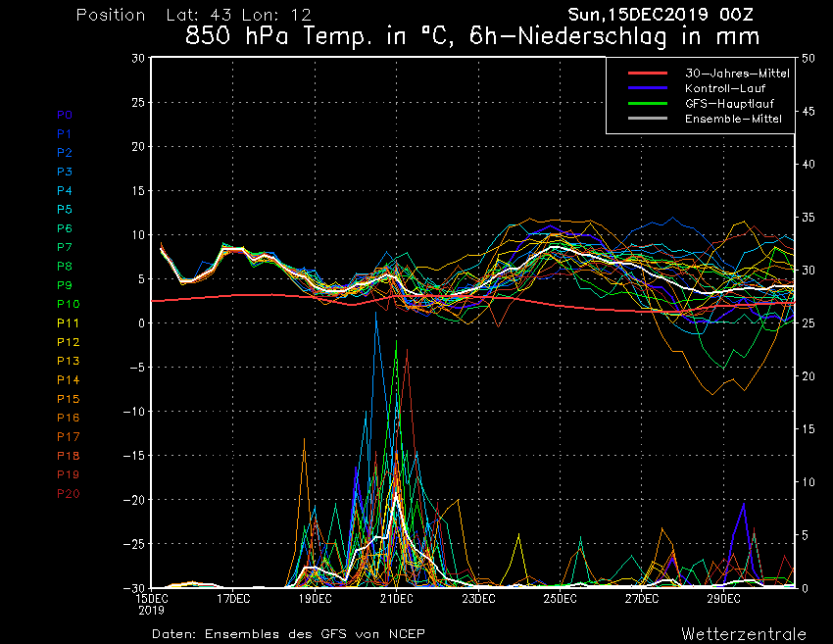Click the chart title 850 hPa Temp.
Screen dimensions: 833x644
pyautogui.click(x=472, y=37)
